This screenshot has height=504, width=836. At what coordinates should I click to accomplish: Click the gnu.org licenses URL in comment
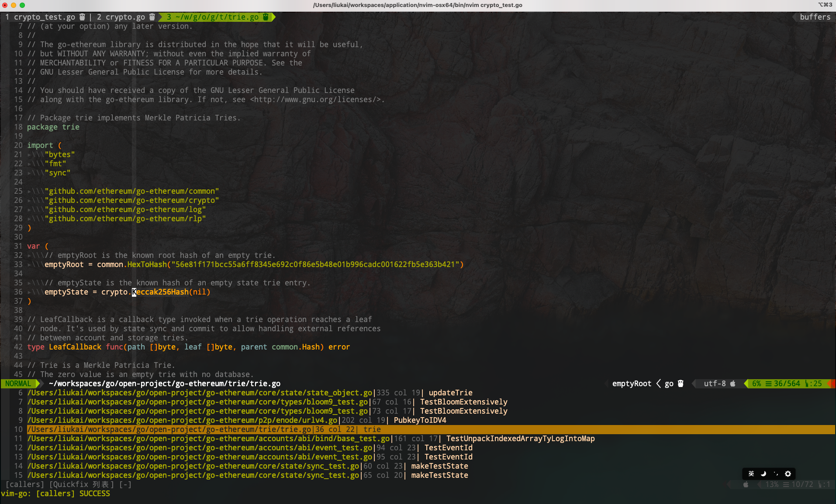[315, 99]
